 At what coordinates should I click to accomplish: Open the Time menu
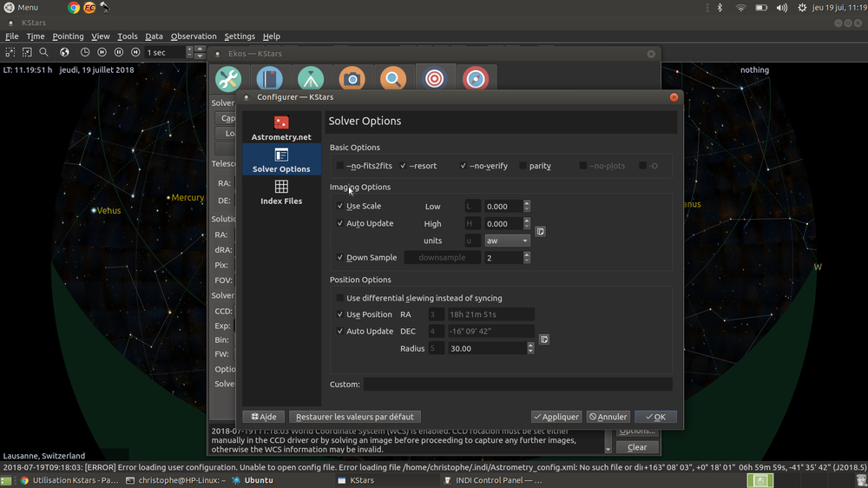pos(36,36)
